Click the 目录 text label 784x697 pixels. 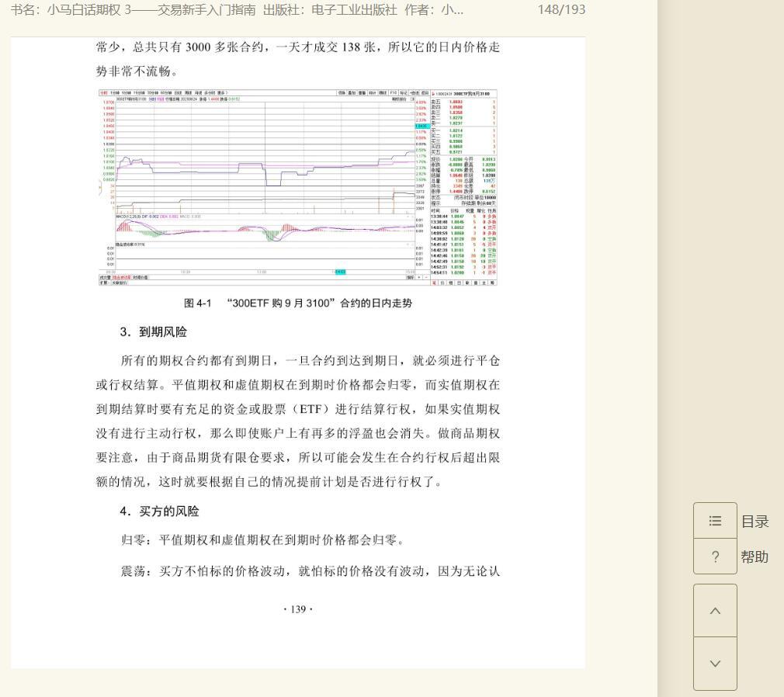(x=755, y=522)
